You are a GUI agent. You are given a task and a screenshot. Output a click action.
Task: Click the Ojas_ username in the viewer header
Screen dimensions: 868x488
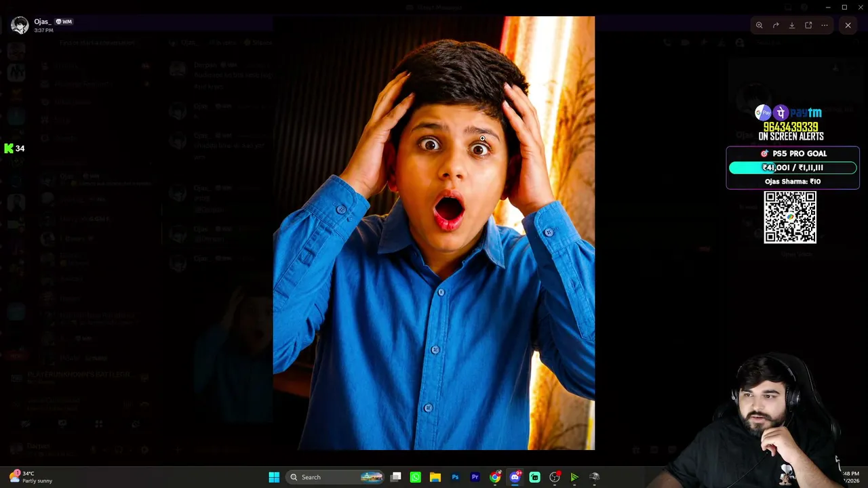click(43, 22)
